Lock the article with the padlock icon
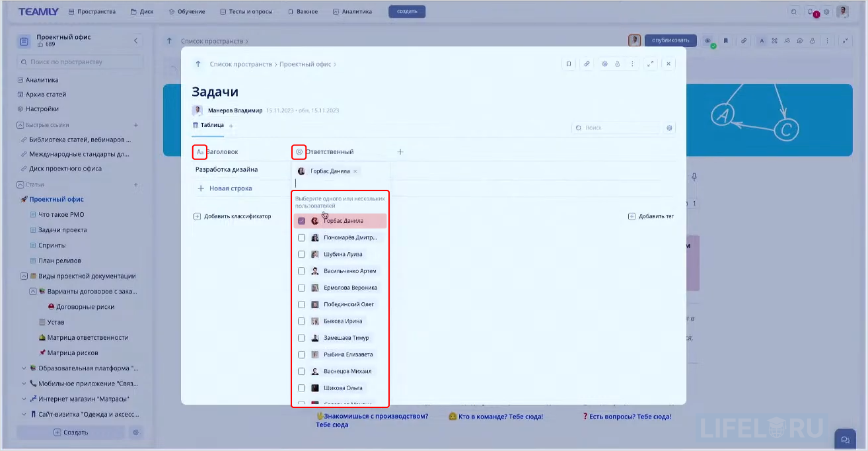The height and width of the screenshot is (451, 868). (x=618, y=63)
